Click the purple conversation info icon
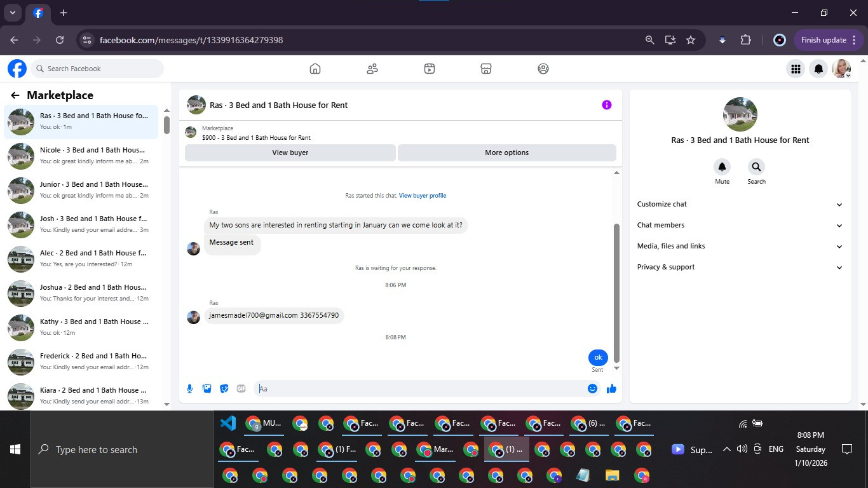Viewport: 868px width, 488px height. click(x=607, y=105)
